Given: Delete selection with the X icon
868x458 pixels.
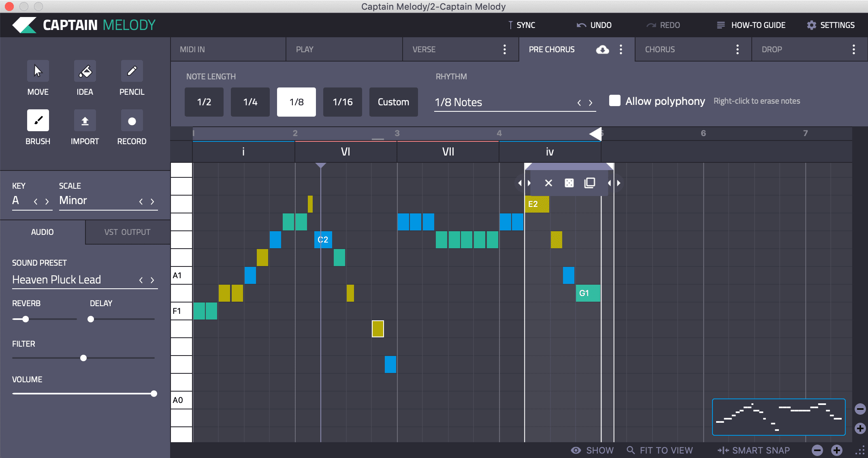Looking at the screenshot, I should point(548,183).
